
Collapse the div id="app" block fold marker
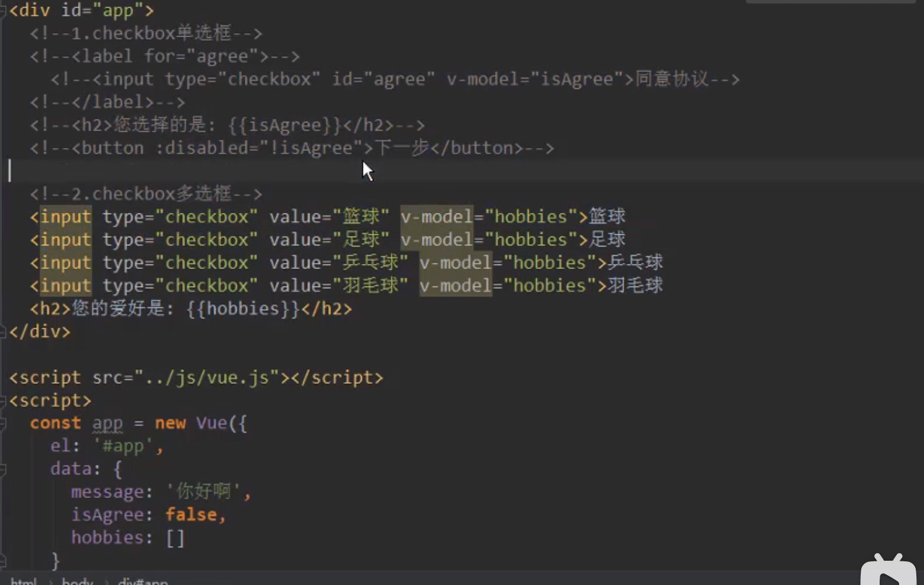point(2,11)
